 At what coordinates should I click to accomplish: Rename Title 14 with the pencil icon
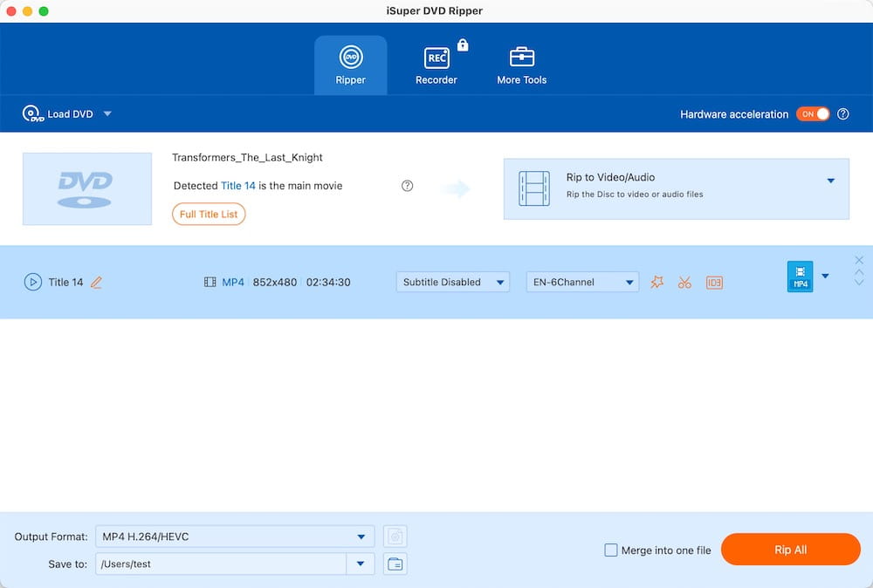[96, 283]
